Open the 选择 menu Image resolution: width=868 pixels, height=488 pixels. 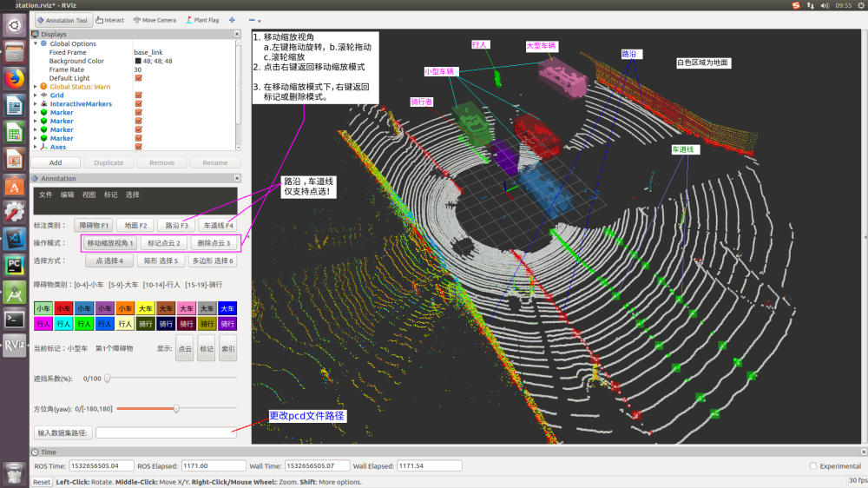(x=132, y=195)
